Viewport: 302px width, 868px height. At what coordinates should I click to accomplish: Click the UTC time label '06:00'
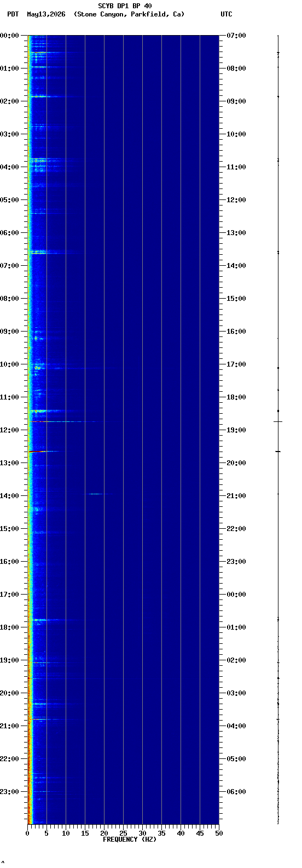coord(236,792)
